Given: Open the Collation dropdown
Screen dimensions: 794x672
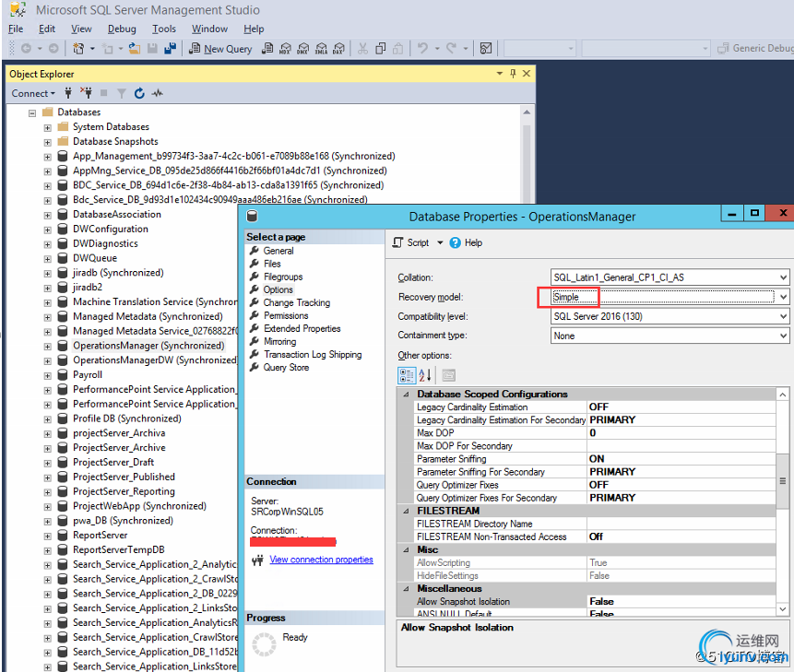Looking at the screenshot, I should click(783, 277).
